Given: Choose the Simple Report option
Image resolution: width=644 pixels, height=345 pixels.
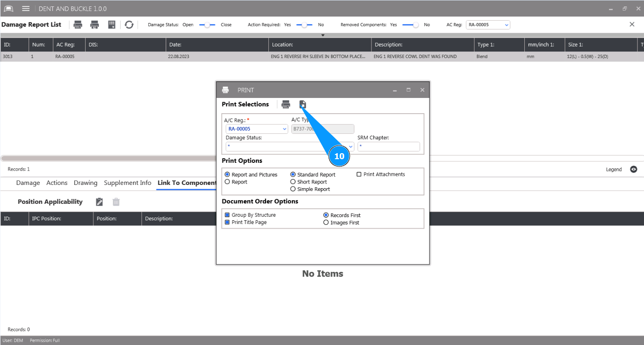Looking at the screenshot, I should coord(293,189).
